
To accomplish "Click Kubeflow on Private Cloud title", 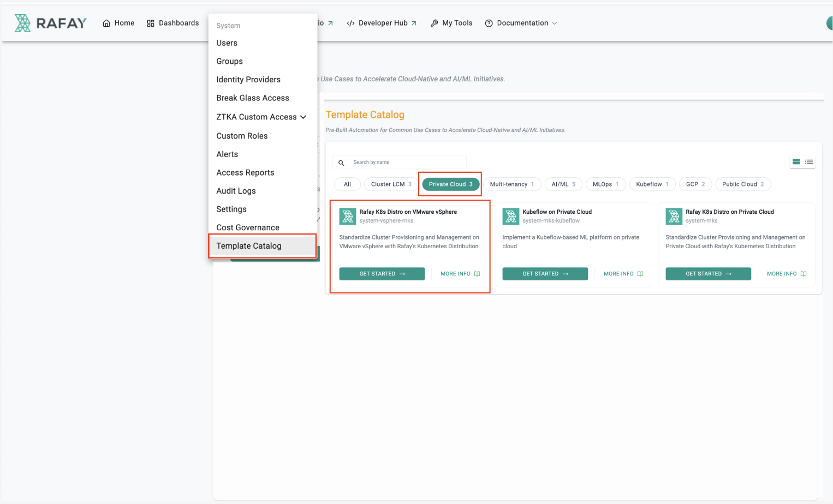I will coord(557,212).
